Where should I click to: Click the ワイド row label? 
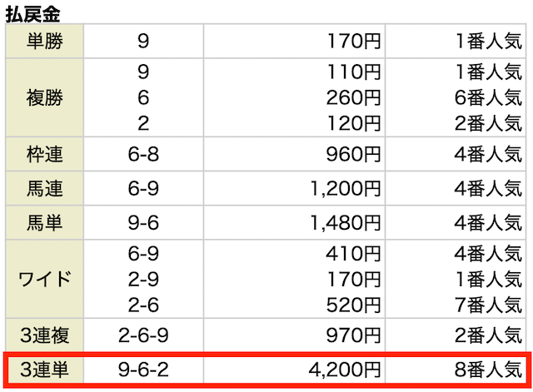[x=44, y=279]
